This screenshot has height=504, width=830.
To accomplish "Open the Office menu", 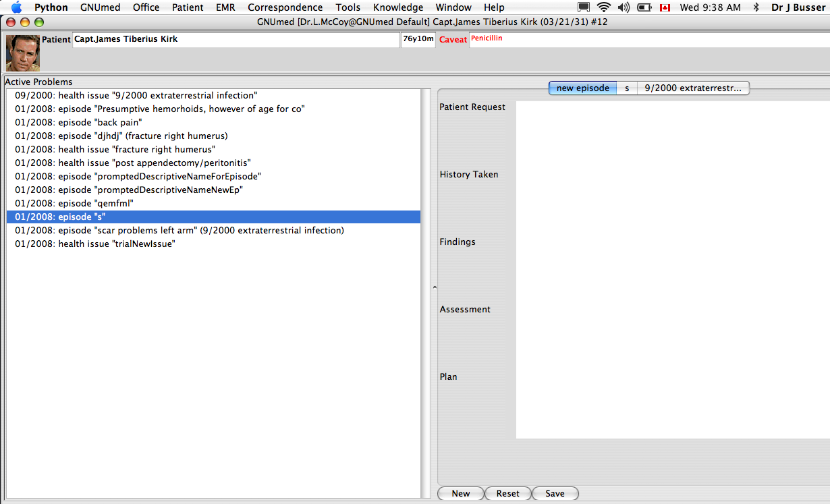I will pyautogui.click(x=146, y=7).
